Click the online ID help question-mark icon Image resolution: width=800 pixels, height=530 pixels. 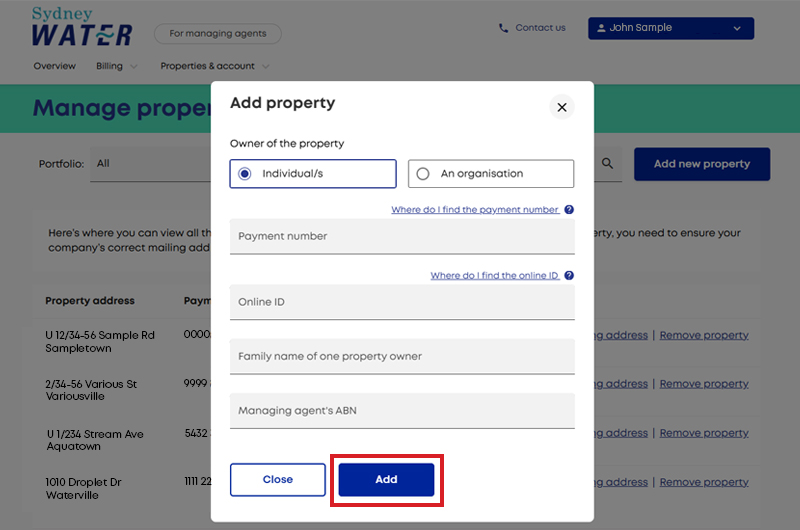(569, 275)
